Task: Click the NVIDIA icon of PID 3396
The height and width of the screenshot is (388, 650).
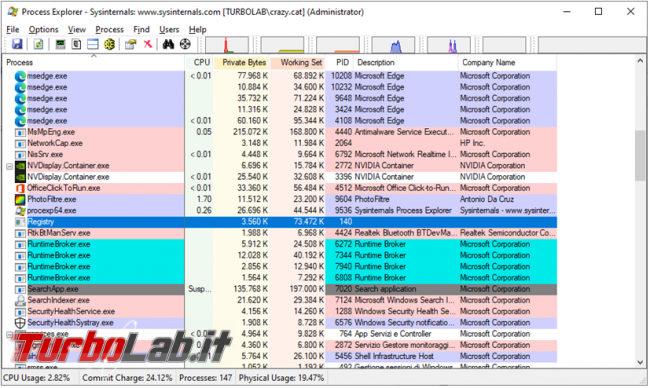Action: [x=20, y=177]
